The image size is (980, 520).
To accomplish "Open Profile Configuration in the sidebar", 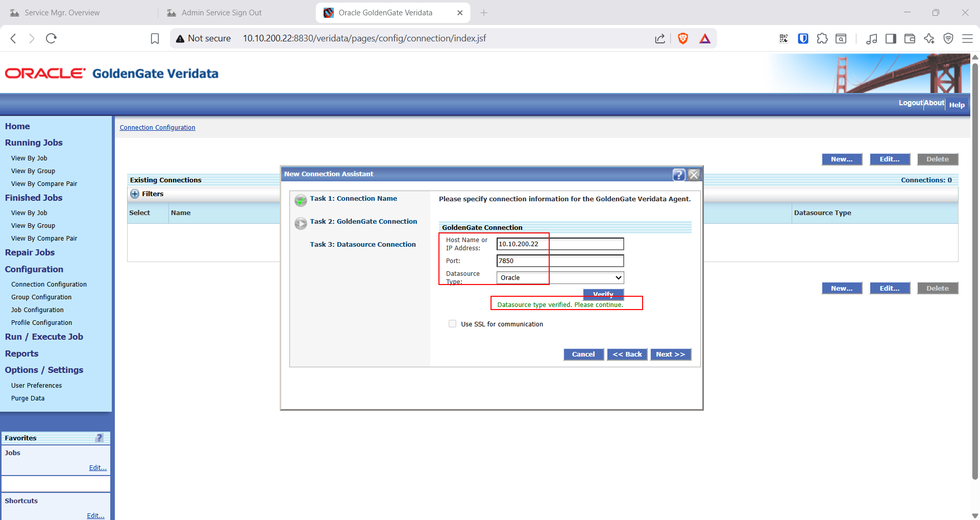I will coord(41,323).
